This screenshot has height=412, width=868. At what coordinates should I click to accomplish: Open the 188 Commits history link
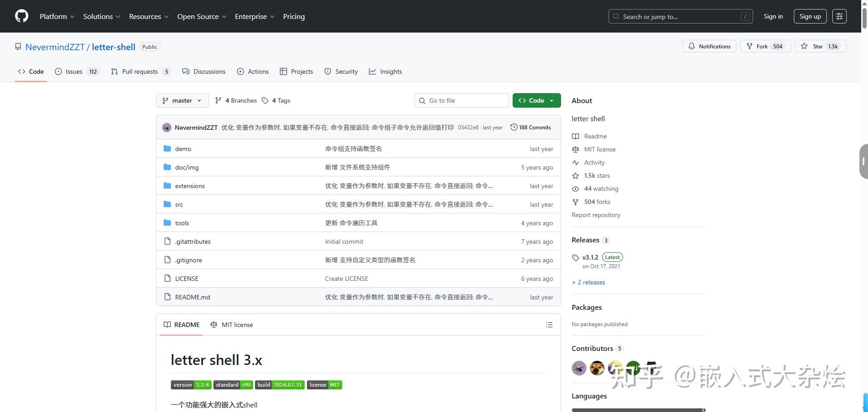531,128
